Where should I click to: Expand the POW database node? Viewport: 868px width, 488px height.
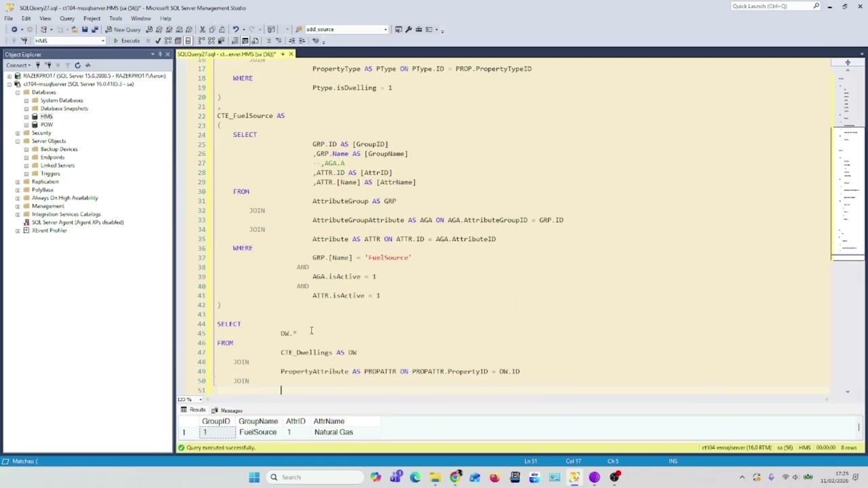[26, 125]
